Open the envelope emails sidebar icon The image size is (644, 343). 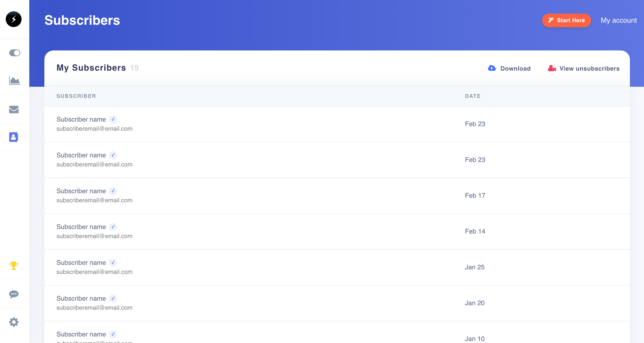(x=14, y=109)
